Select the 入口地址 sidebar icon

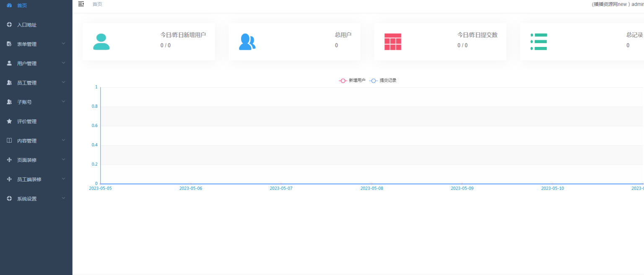pos(9,24)
